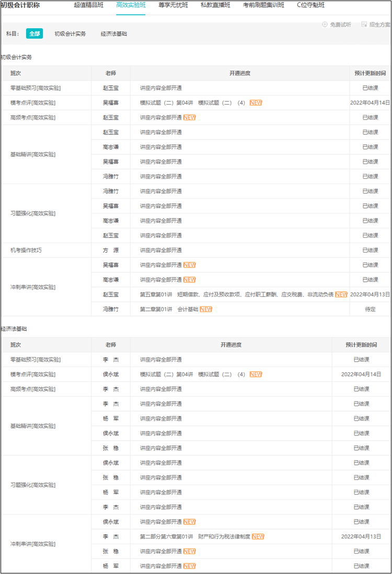392x574 pixels.
Task: Click 第二章第01讲 会计基础 progress text
Action: click(x=169, y=309)
